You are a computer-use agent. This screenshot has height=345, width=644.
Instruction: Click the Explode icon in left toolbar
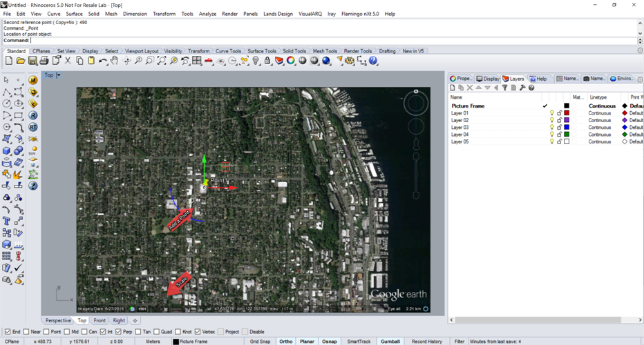coord(19,175)
